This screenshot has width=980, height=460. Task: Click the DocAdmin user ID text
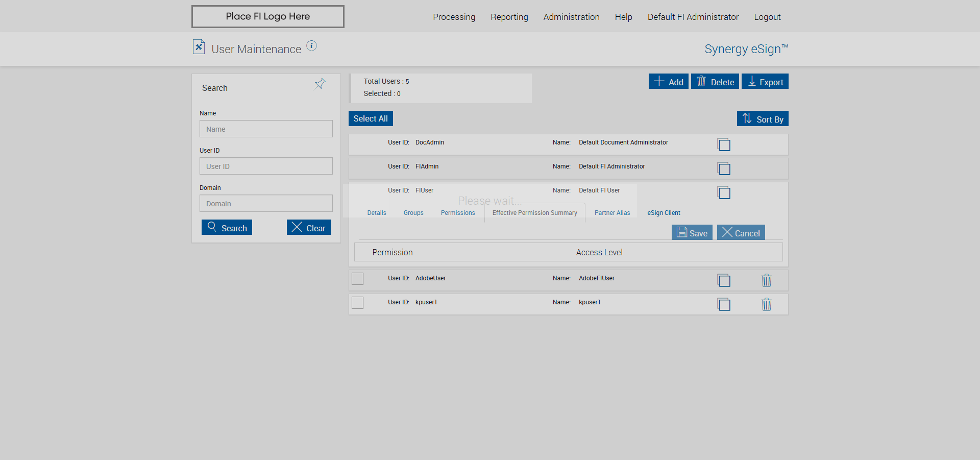pos(430,142)
